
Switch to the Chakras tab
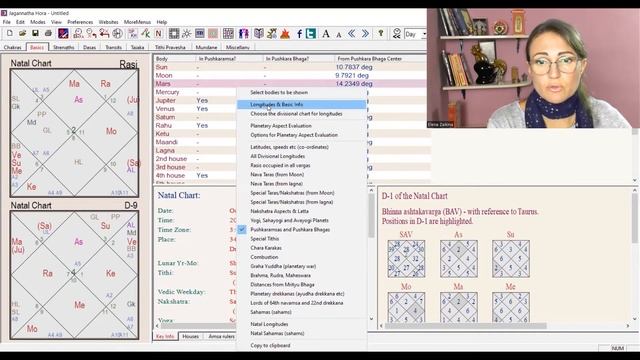click(x=13, y=47)
